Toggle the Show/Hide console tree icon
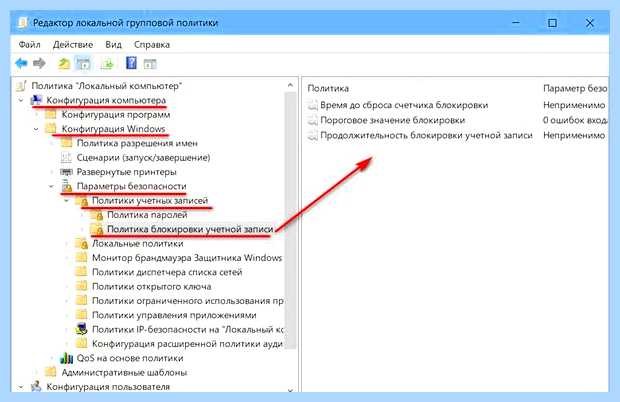Viewport: 620px width, 402px height. 83,63
